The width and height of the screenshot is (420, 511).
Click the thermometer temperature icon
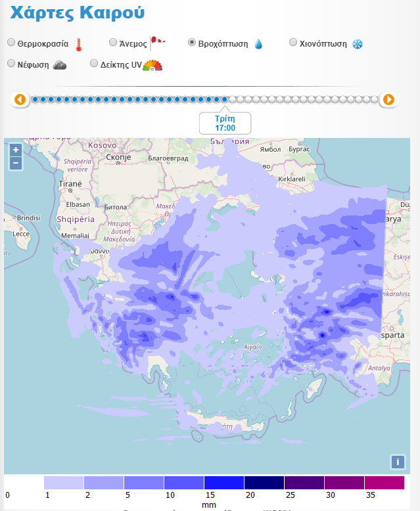pos(79,45)
